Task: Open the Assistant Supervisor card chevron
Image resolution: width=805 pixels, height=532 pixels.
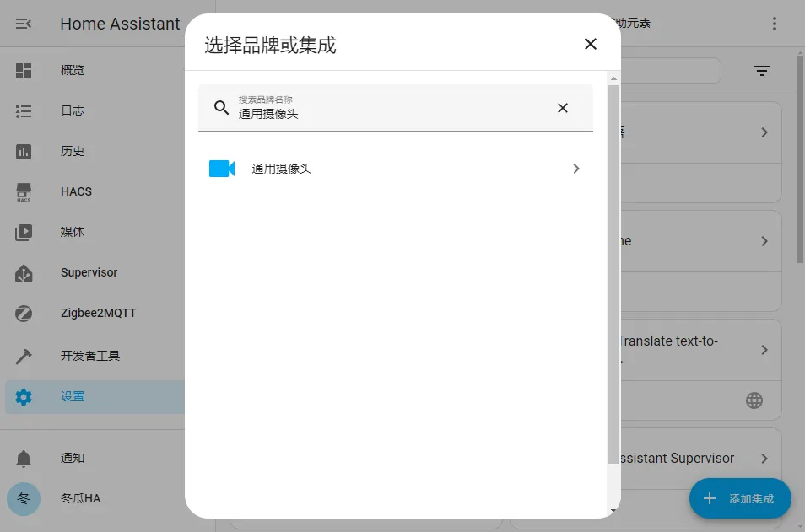Action: coord(764,459)
